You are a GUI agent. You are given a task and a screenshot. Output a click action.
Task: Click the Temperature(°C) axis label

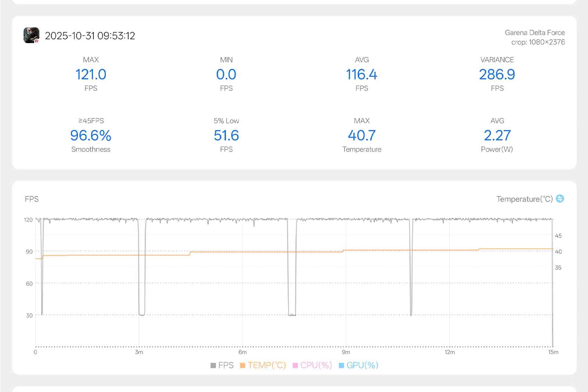click(524, 199)
